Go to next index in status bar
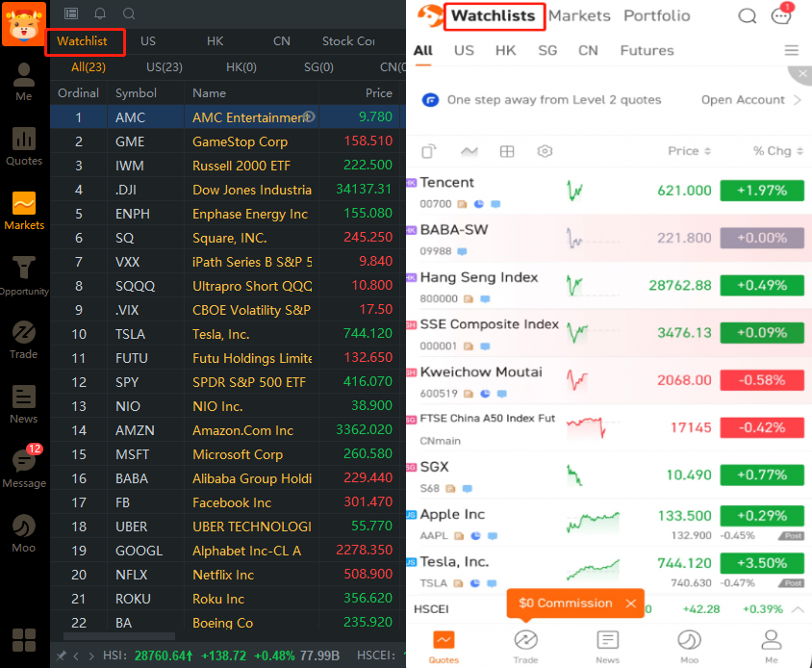Screen dimensions: 812x668 click(x=91, y=656)
